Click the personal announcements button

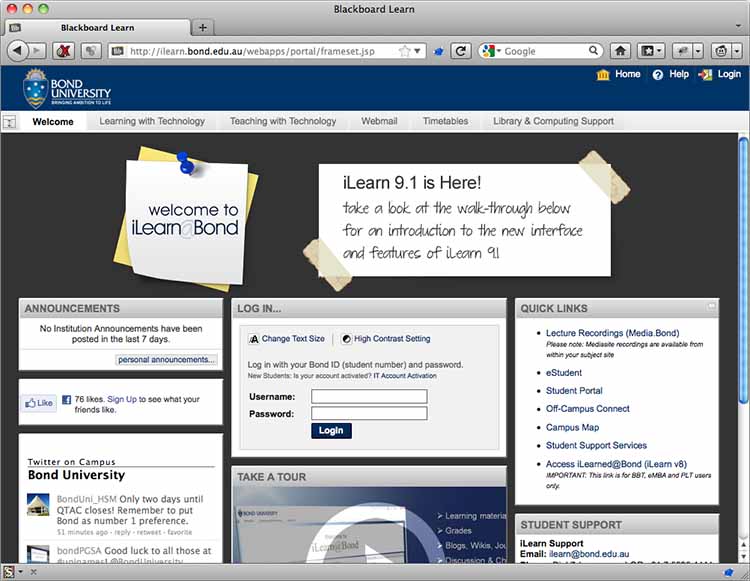pos(166,360)
